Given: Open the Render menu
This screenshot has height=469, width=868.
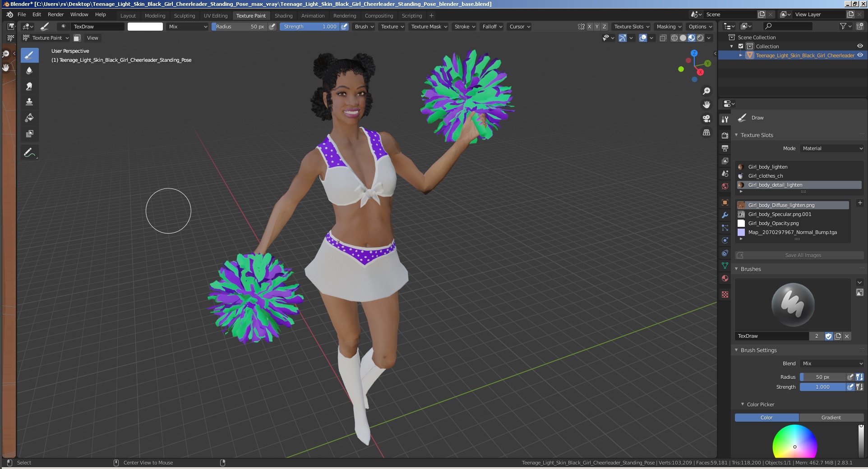Looking at the screenshot, I should click(x=55, y=14).
